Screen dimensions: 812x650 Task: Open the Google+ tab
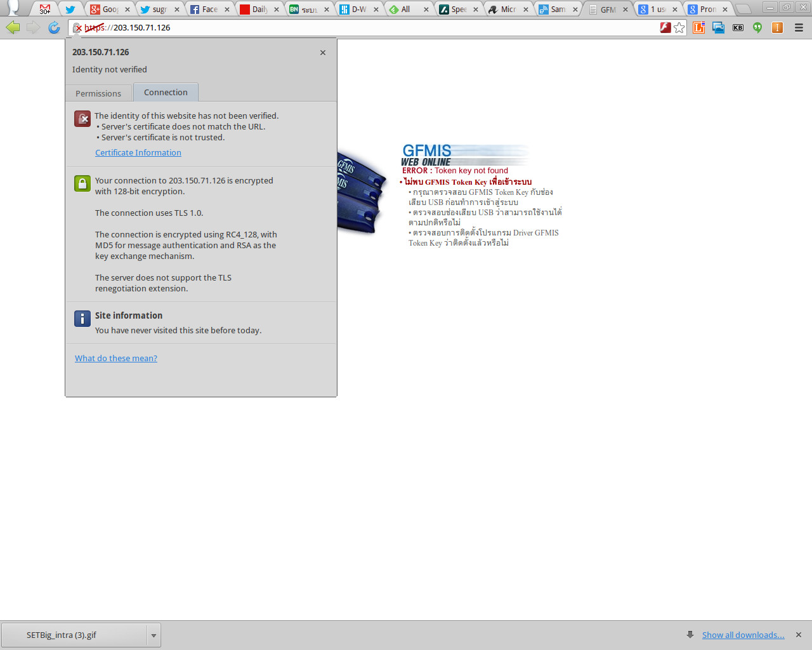109,9
